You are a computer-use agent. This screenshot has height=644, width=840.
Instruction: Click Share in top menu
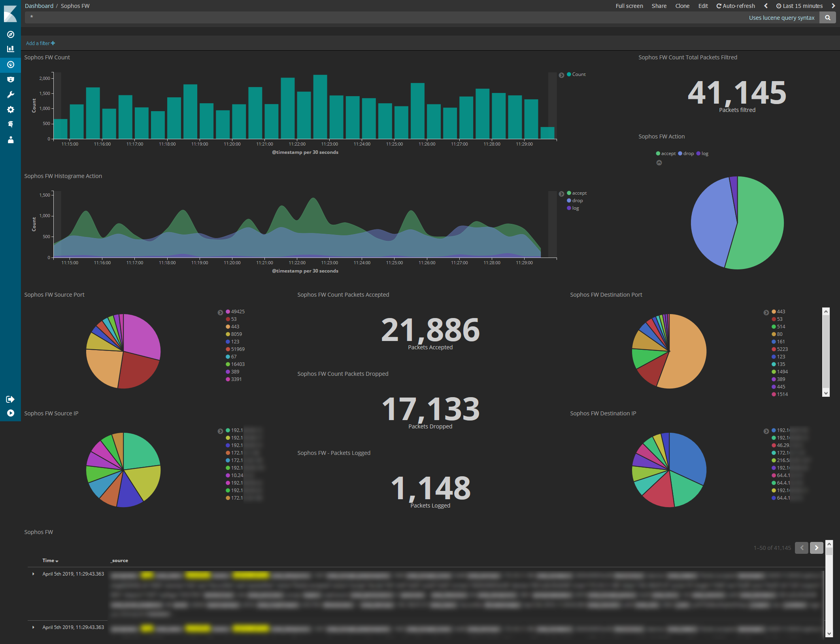[x=659, y=6]
